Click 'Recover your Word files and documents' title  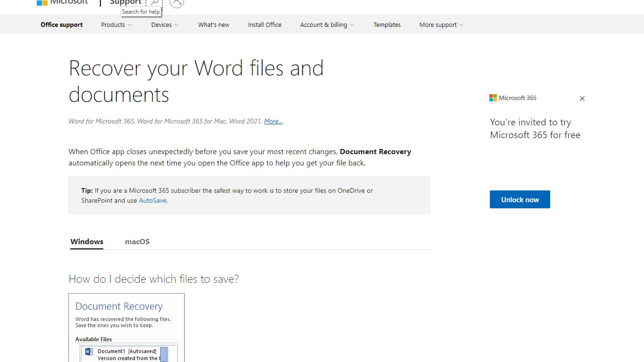coord(196,82)
